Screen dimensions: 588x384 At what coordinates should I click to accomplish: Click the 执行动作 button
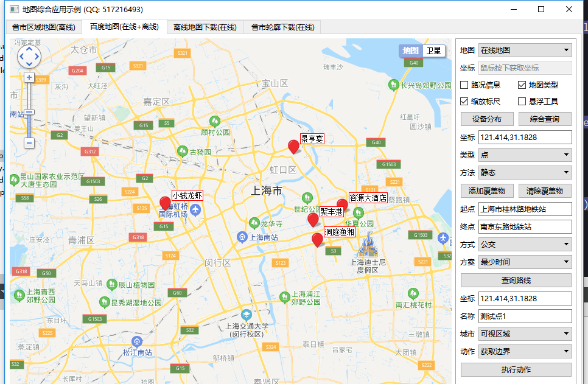click(516, 370)
